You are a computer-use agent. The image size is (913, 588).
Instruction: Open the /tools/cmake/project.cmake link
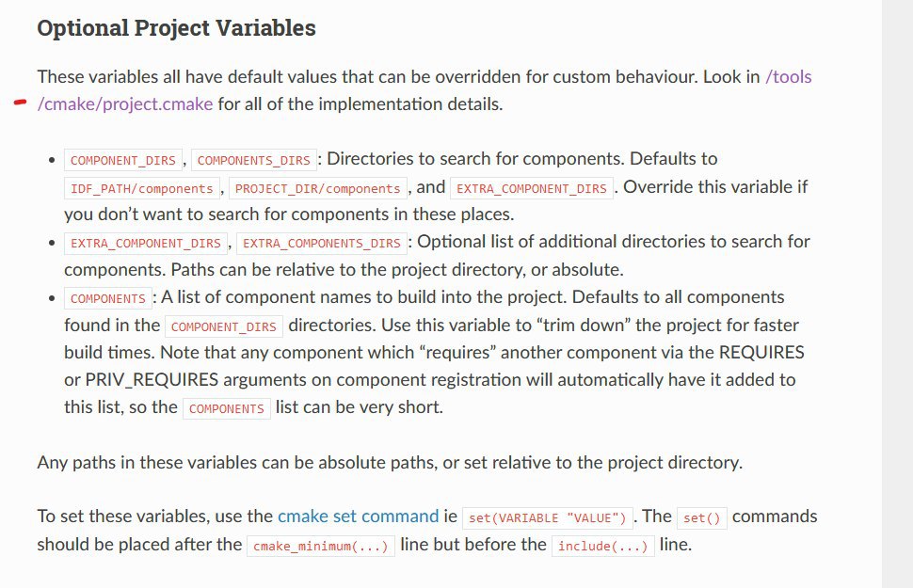(x=125, y=104)
